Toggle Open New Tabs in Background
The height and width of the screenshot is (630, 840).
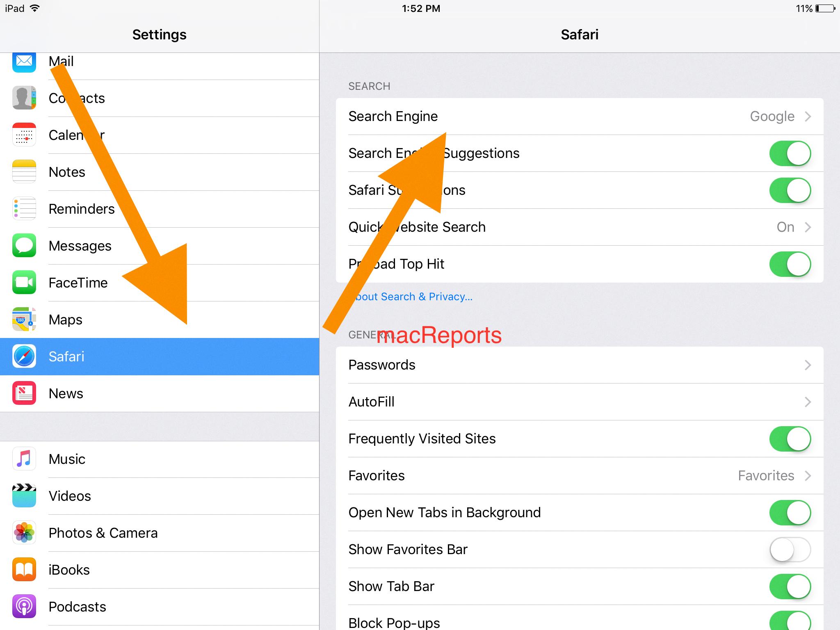point(791,511)
